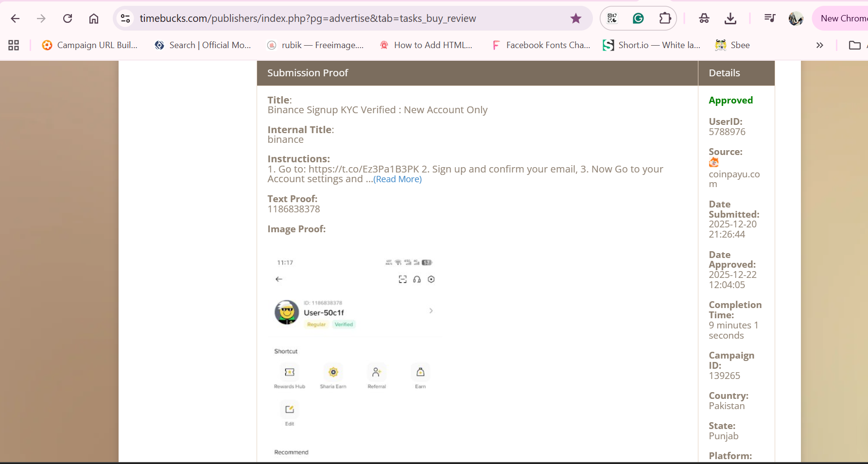Click the settings icon in image proof
The height and width of the screenshot is (464, 868).
click(431, 279)
